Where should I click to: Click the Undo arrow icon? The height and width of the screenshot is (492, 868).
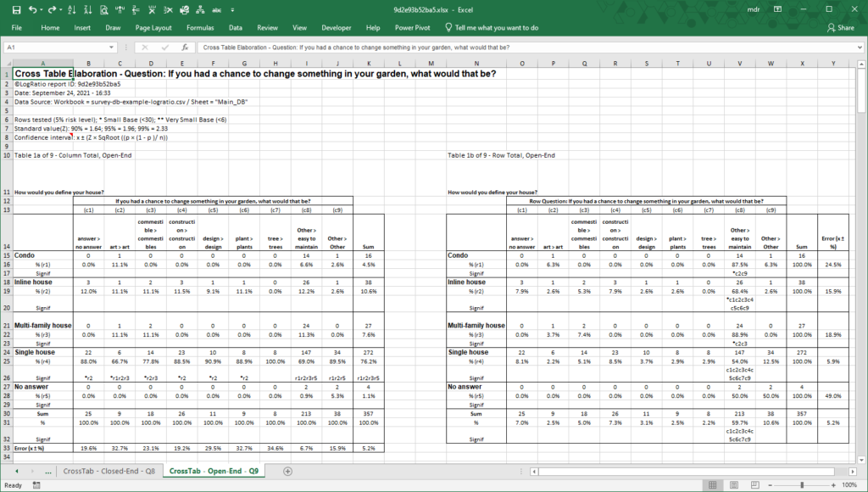point(32,9)
